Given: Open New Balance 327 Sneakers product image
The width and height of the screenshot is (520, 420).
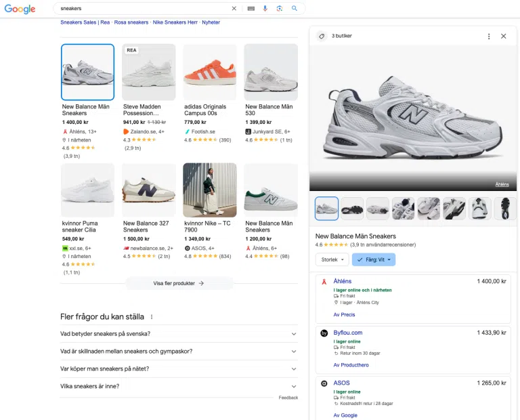Looking at the screenshot, I should coord(148,190).
